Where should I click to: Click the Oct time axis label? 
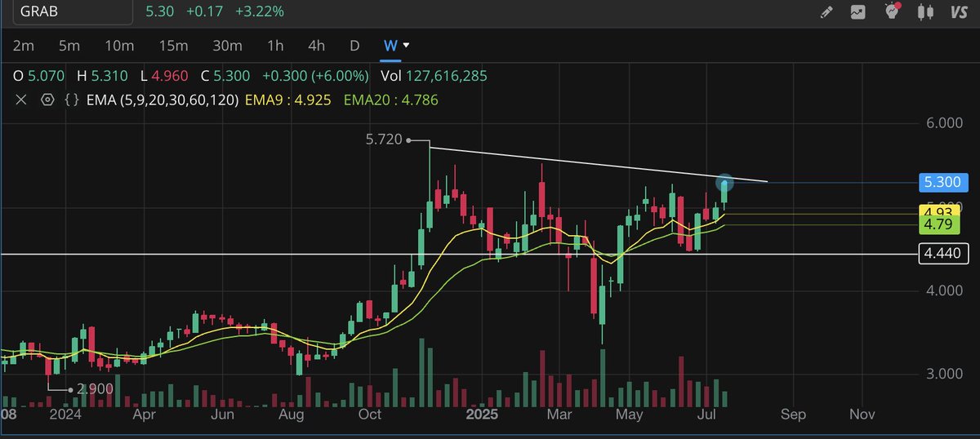(x=370, y=415)
